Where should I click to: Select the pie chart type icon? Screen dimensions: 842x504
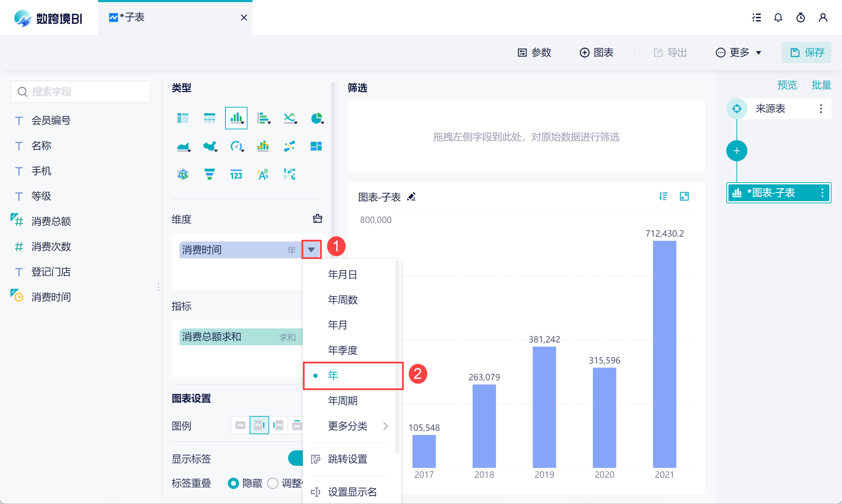[x=317, y=118]
